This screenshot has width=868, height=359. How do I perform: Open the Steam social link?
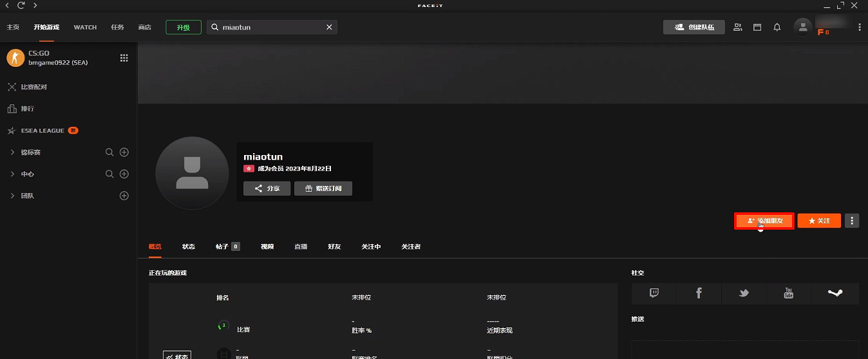point(835,293)
